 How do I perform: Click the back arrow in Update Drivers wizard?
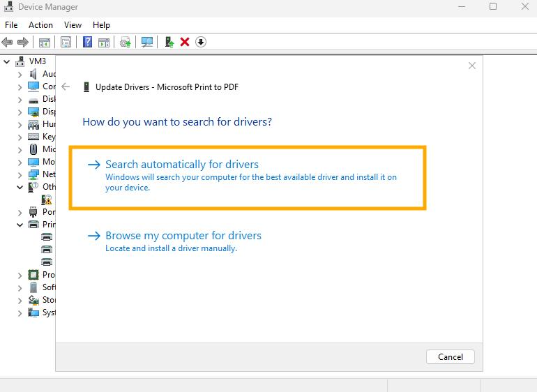click(66, 86)
